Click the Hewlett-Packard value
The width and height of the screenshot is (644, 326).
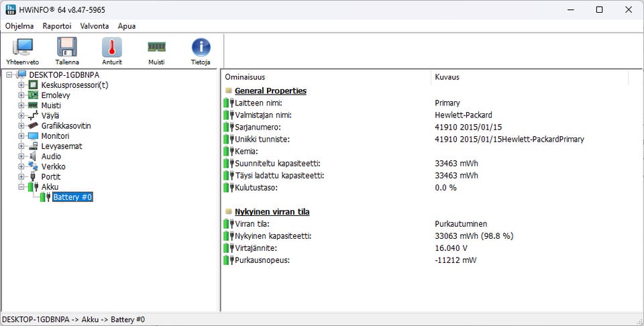(x=464, y=115)
